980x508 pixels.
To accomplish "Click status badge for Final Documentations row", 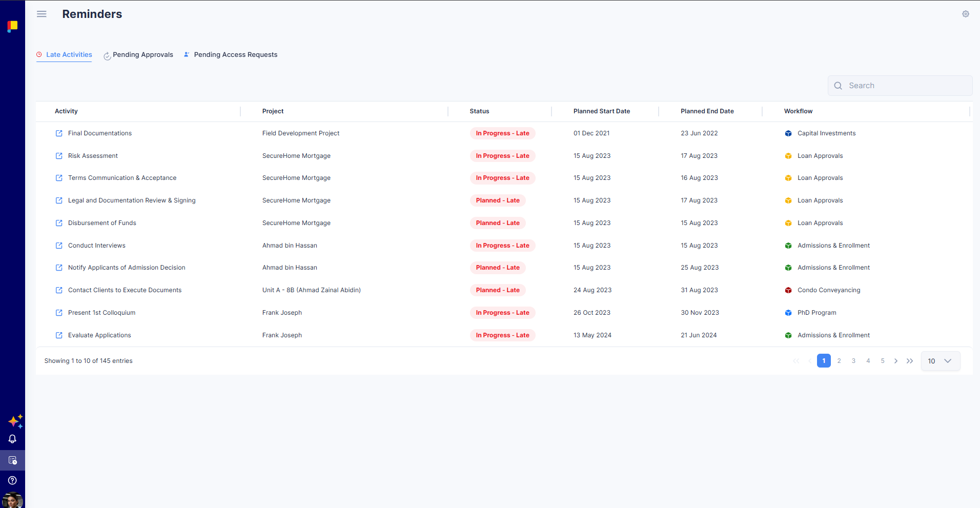I will [x=502, y=133].
